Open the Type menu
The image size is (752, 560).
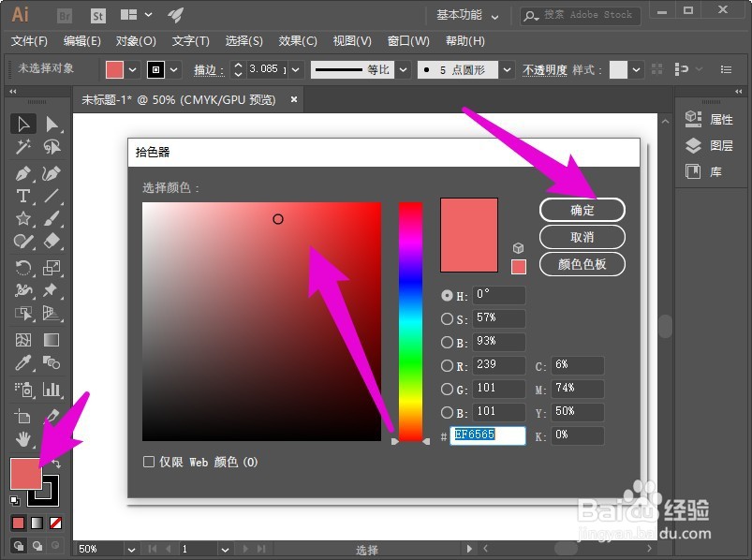click(x=191, y=41)
